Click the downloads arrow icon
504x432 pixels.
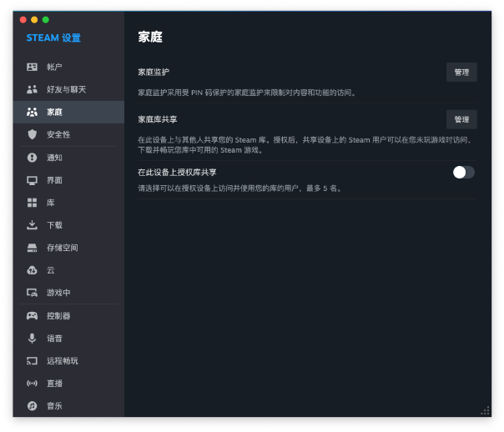[32, 225]
